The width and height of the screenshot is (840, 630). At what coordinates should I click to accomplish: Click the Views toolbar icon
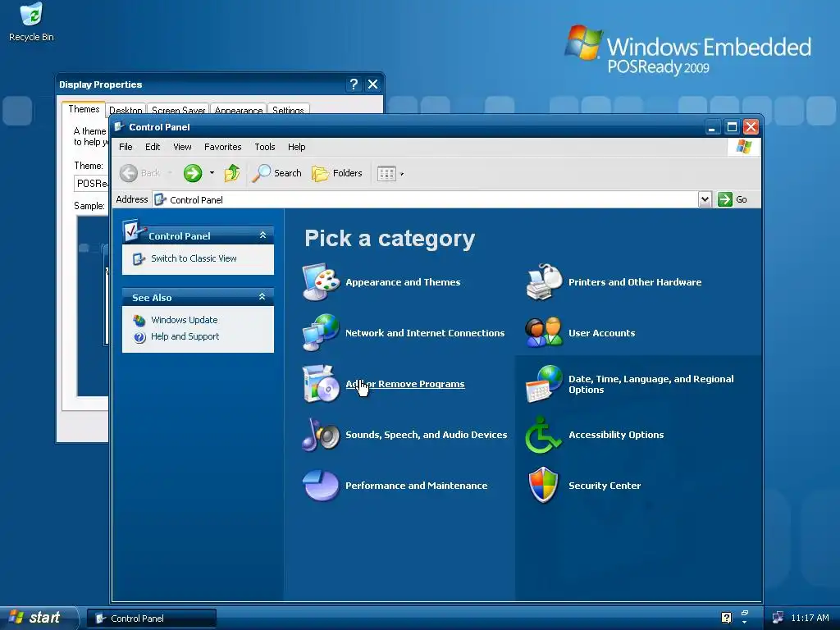386,173
